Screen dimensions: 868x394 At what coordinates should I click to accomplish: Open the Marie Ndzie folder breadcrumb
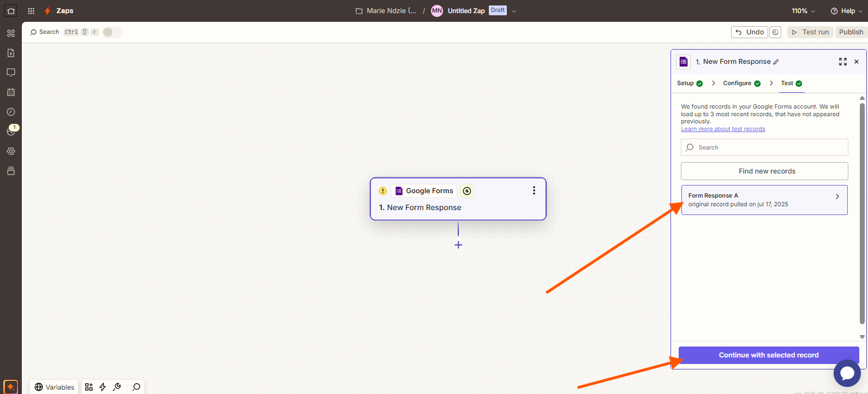(x=386, y=11)
